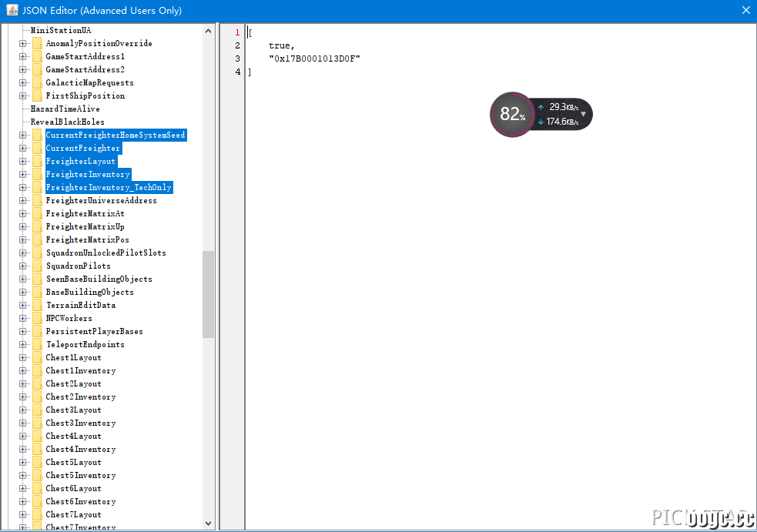Select the SeenBaseBuildingObjects tree node
Image resolution: width=757 pixels, height=532 pixels.
[99, 279]
